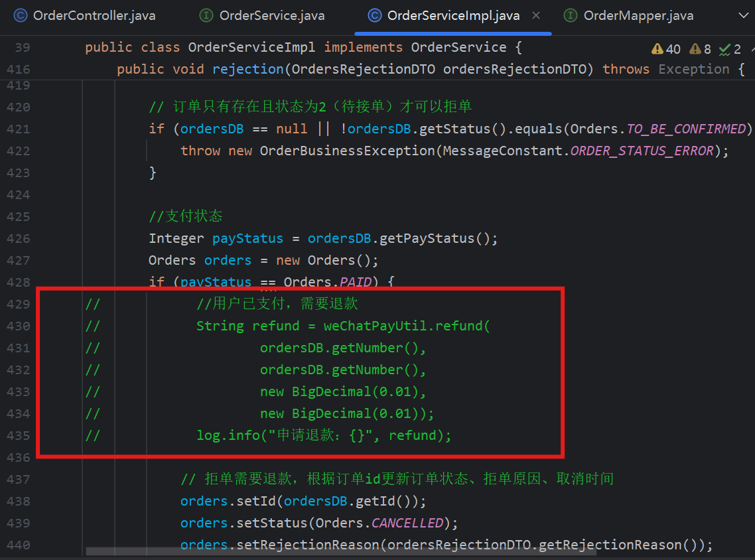Click the interface icon on OrderMapper.java tab
The height and width of the screenshot is (560, 755).
tap(570, 16)
